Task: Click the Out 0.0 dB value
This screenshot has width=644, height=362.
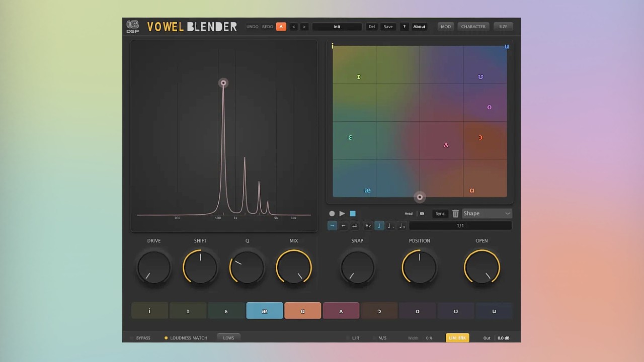Action: pyautogui.click(x=504, y=338)
